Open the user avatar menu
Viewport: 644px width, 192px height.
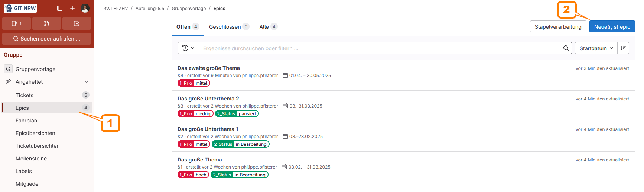click(85, 8)
